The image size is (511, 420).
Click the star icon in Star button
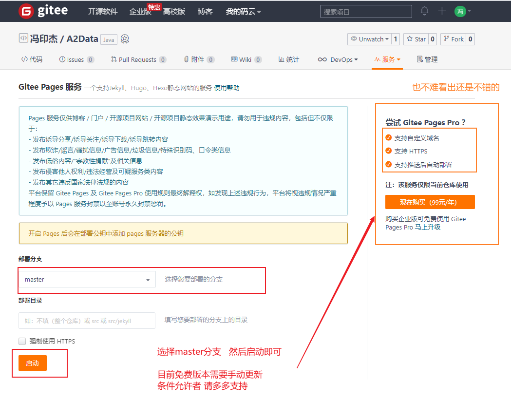(x=410, y=39)
